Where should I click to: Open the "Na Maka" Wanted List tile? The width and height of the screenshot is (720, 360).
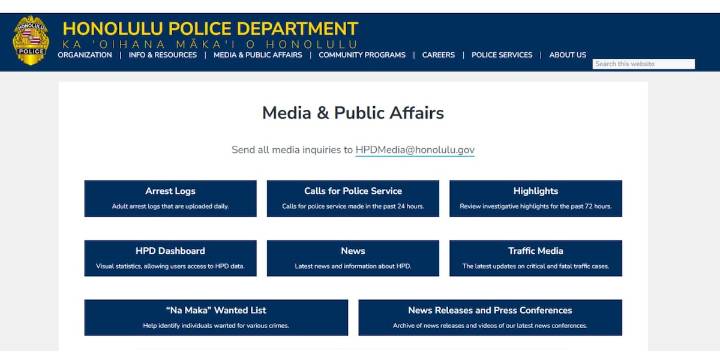216,317
